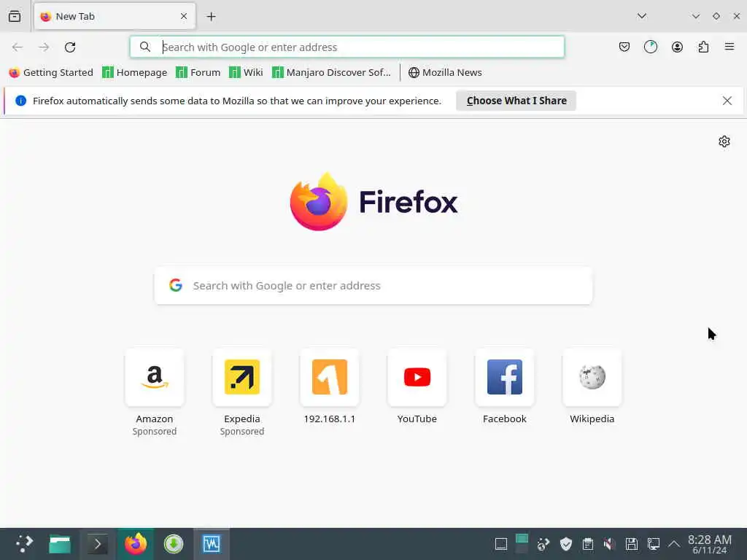This screenshot has width=747, height=560.
Task: Open the clock showing 8:28 AM
Action: (709, 544)
